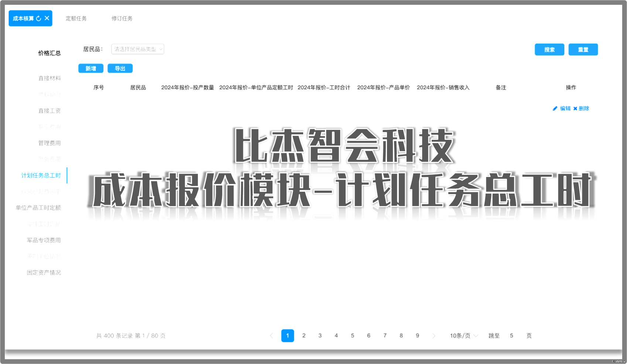Click the 2024年报价-销售收入 column header
627x364 pixels.
click(443, 87)
